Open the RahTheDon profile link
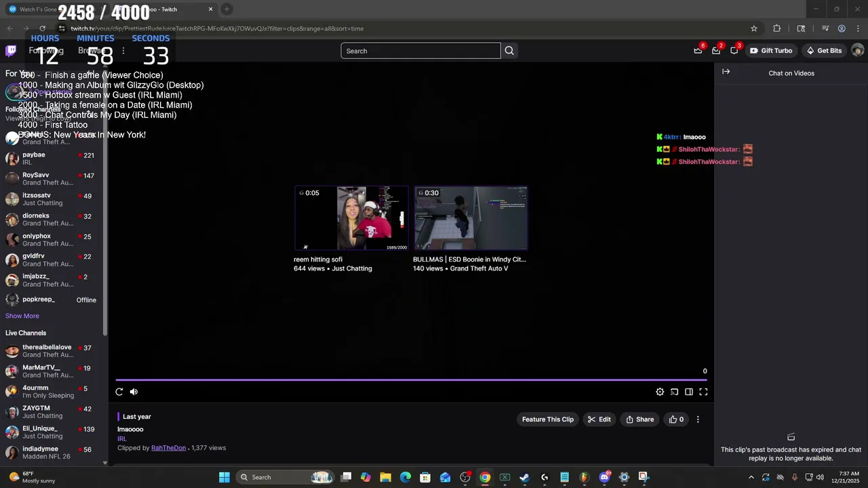This screenshot has width=868, height=488. pyautogui.click(x=168, y=448)
